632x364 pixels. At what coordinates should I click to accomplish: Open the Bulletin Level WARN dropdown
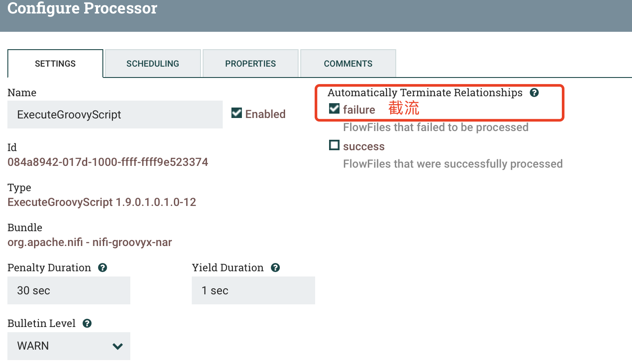pos(69,346)
